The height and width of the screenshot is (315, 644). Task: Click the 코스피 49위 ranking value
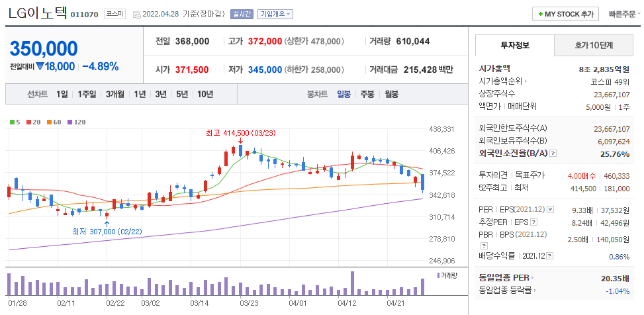(611, 81)
